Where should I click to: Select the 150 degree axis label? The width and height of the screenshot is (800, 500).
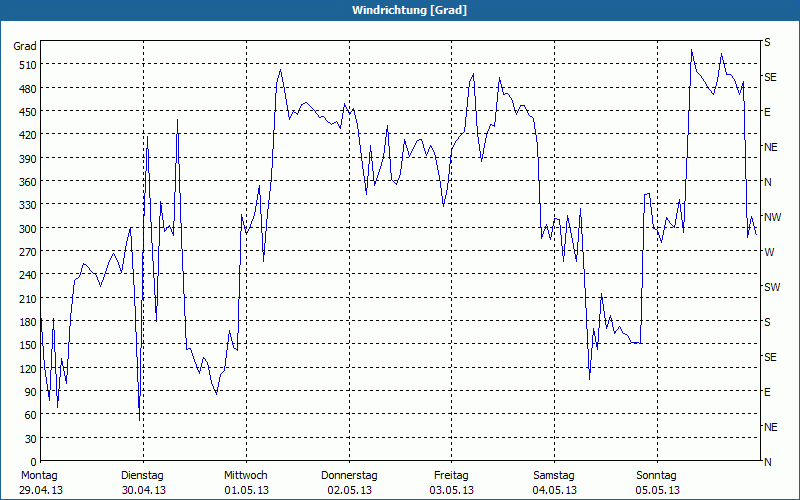pos(29,345)
